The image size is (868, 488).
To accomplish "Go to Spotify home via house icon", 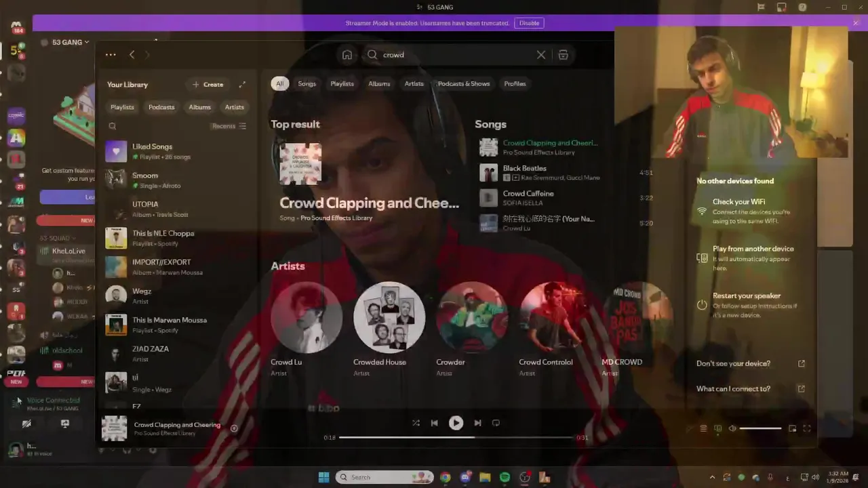I will click(x=347, y=55).
